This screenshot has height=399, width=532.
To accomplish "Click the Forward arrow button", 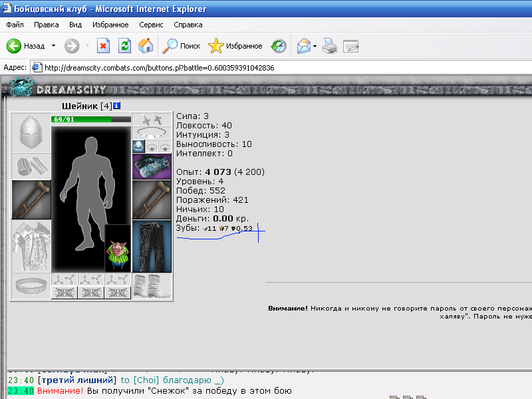I will click(x=72, y=46).
